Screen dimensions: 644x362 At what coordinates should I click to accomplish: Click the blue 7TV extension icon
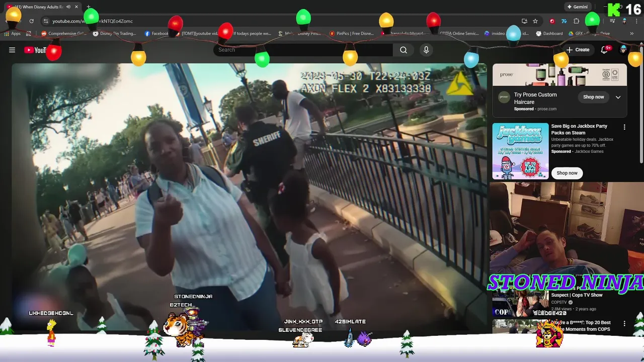click(564, 21)
